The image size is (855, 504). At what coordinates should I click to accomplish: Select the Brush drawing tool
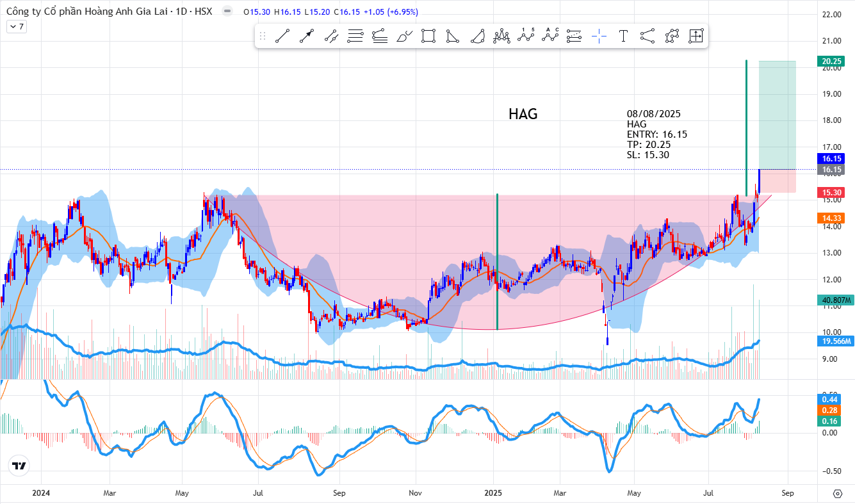click(x=404, y=37)
